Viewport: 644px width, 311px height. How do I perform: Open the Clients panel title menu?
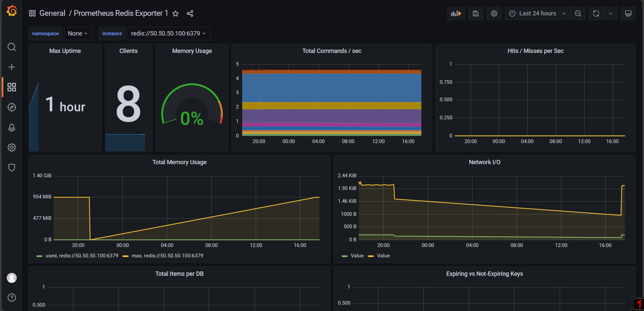(128, 51)
